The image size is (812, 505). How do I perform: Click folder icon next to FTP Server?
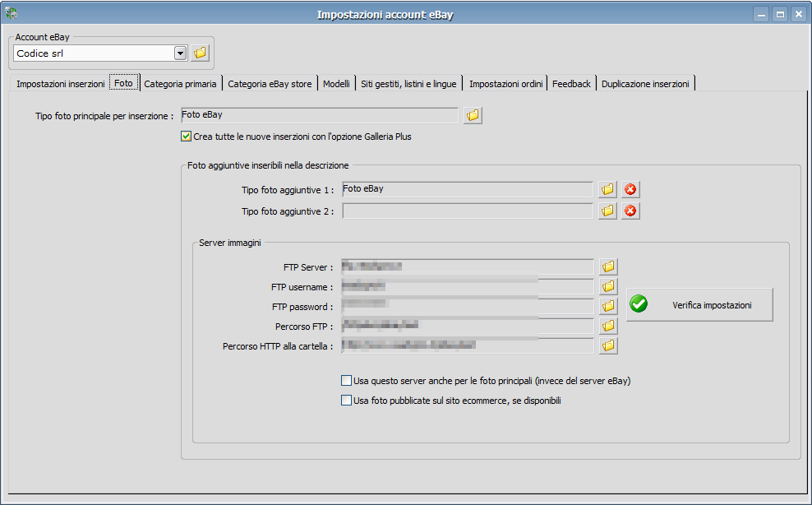point(608,266)
